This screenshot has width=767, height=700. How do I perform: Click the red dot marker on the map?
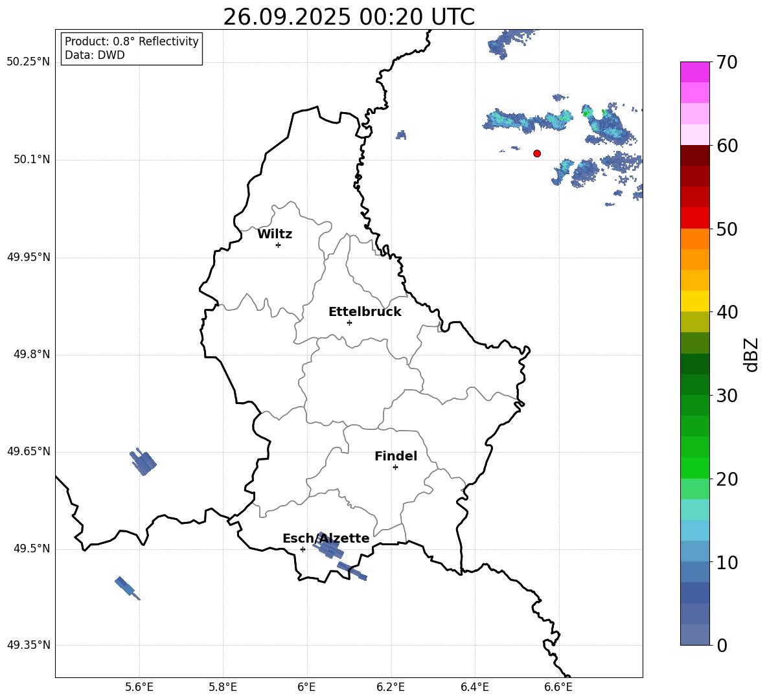click(537, 153)
